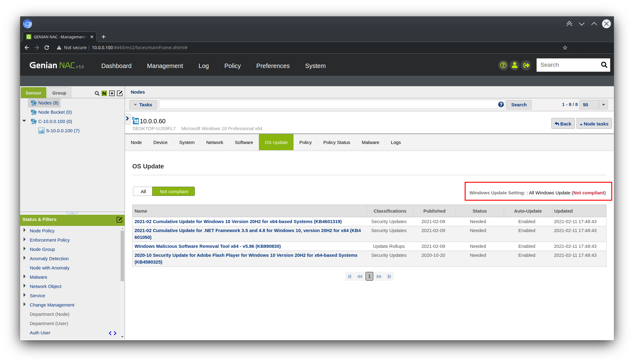Image resolution: width=634 pixels, height=364 pixels.
Task: Expand the Node Policy filter
Action: coord(24,230)
